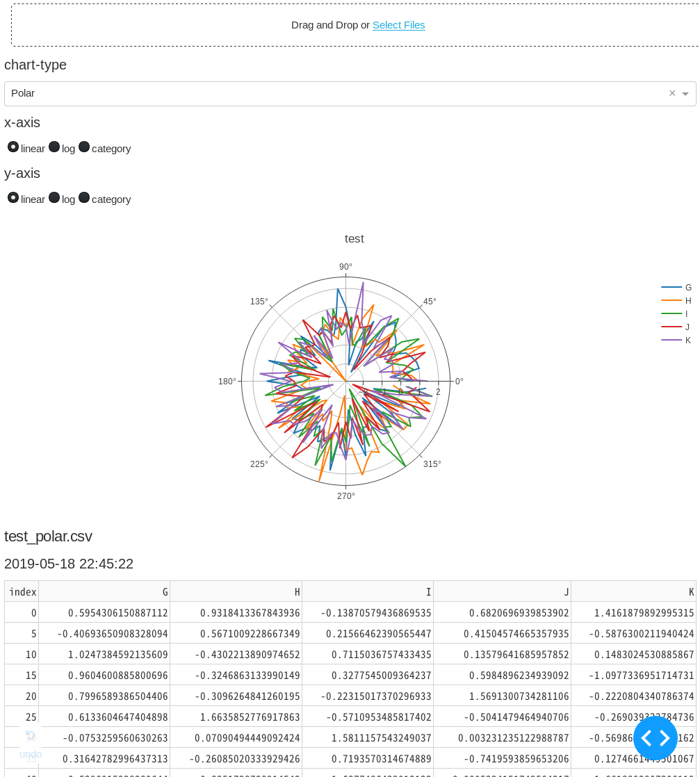Click the 2019-05-18 22:45:22 timestamp

[68, 564]
